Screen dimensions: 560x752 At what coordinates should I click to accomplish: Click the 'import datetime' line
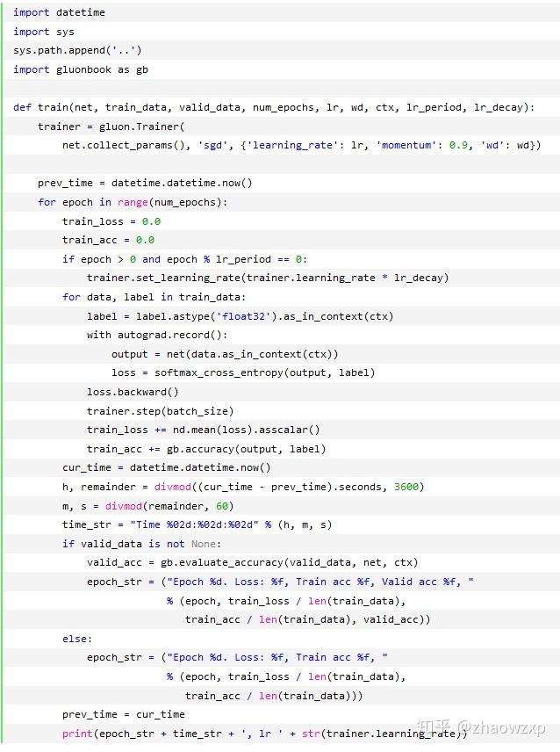[59, 12]
